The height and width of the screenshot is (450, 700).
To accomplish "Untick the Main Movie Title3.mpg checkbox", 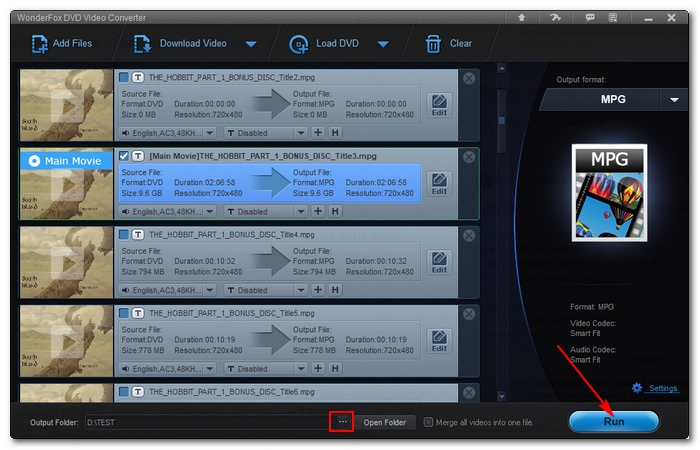I will pyautogui.click(x=124, y=156).
